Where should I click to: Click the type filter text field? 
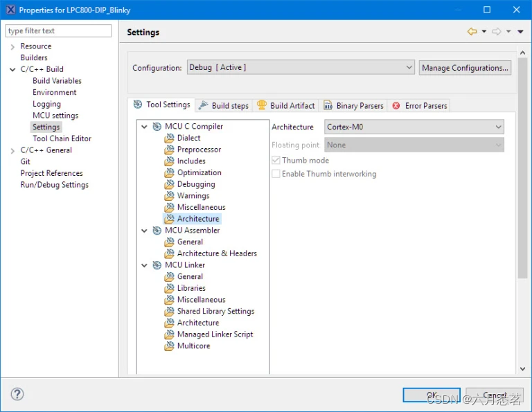tap(58, 30)
